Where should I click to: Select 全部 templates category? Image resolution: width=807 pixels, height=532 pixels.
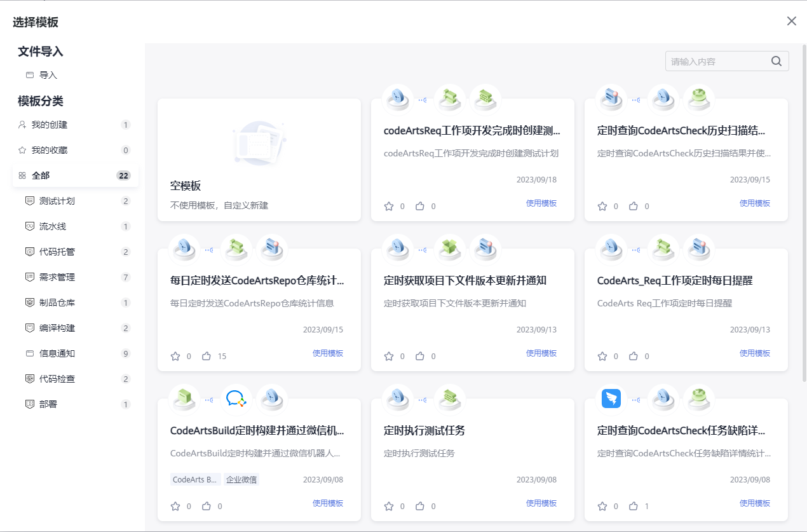click(x=76, y=175)
